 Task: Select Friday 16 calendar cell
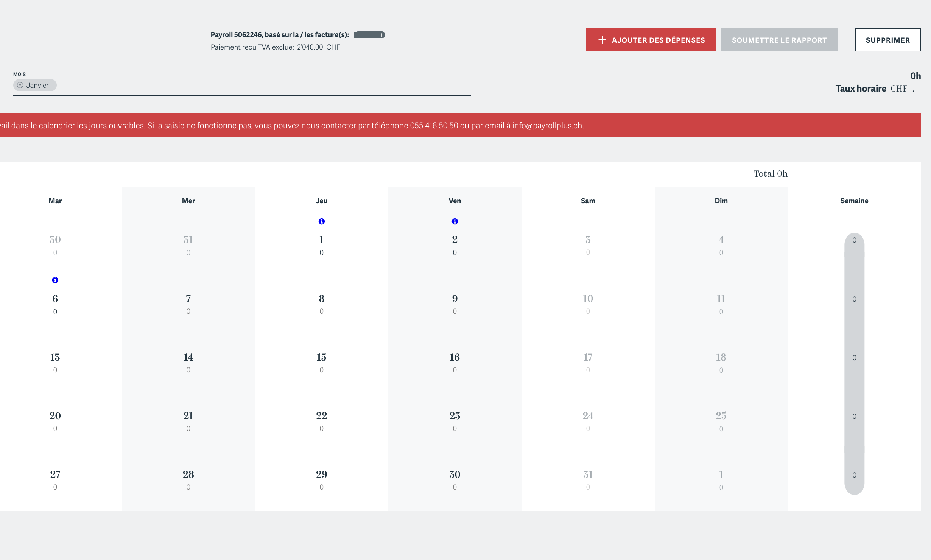(455, 357)
